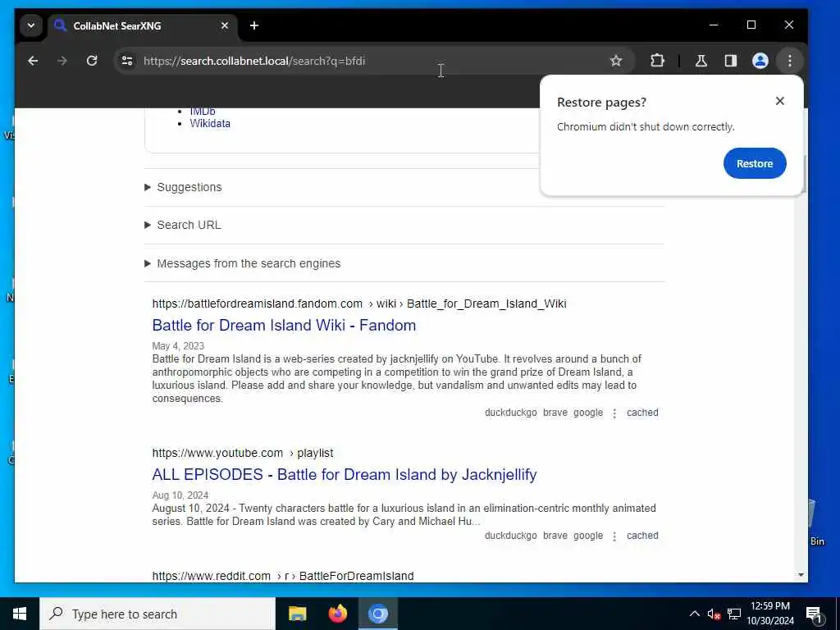Toggle the browser side panel icon
Screen dimensions: 840x630
(x=731, y=61)
